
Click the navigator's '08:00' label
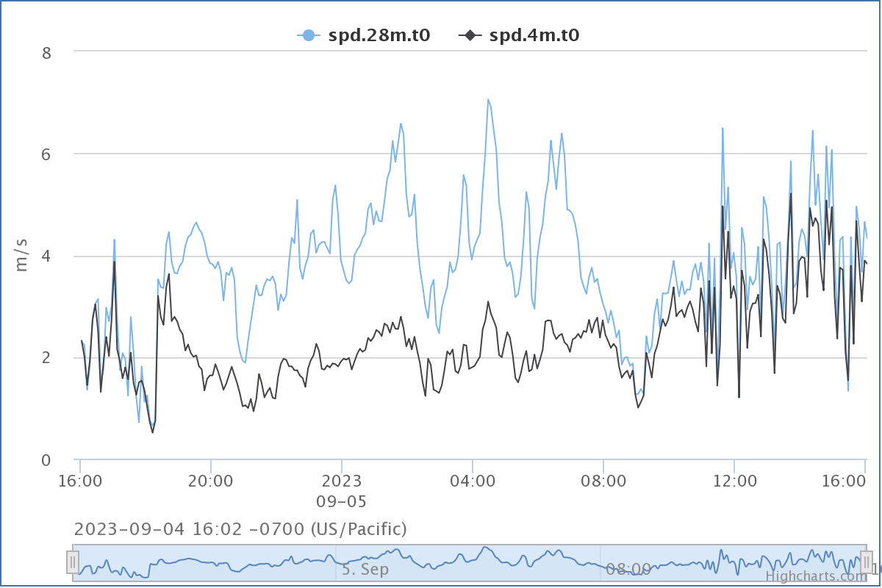628,569
